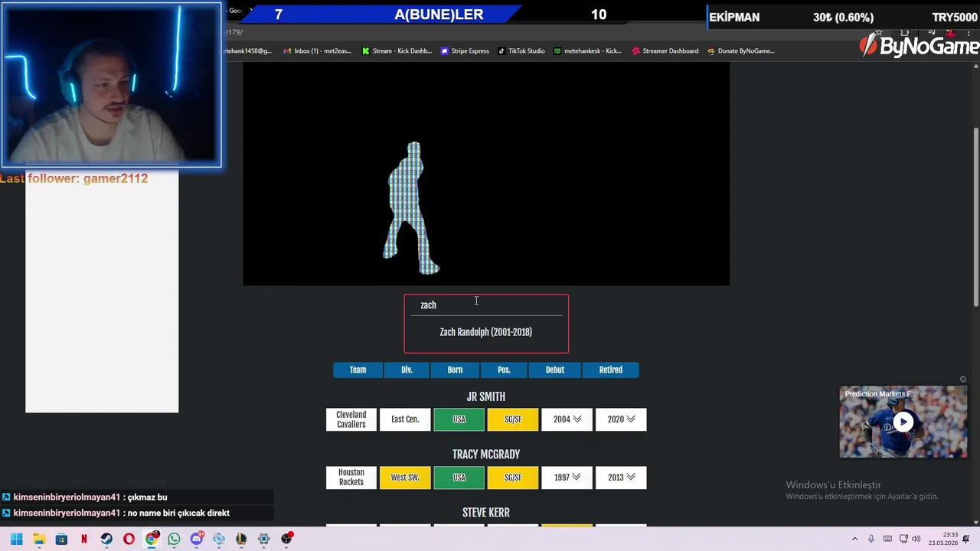Open metehankesk Kick bookmark
980x551 pixels.
coord(587,51)
